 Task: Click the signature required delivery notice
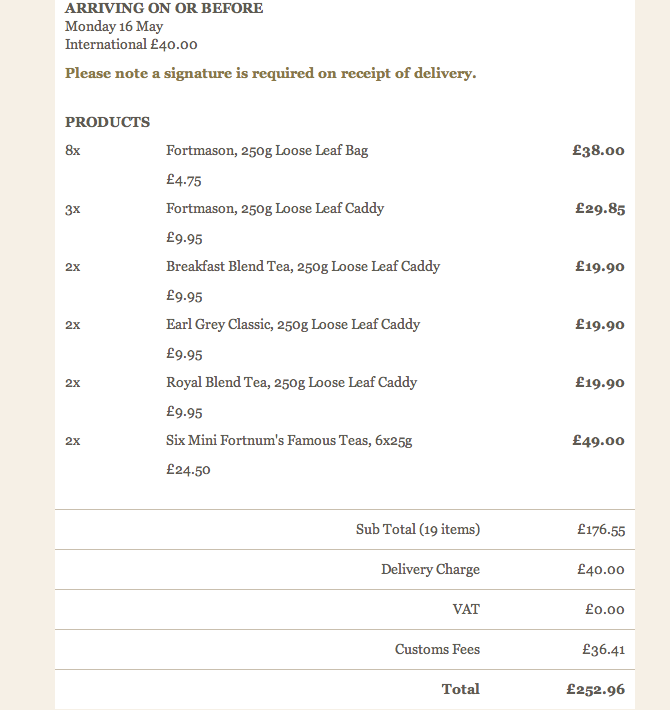[270, 73]
